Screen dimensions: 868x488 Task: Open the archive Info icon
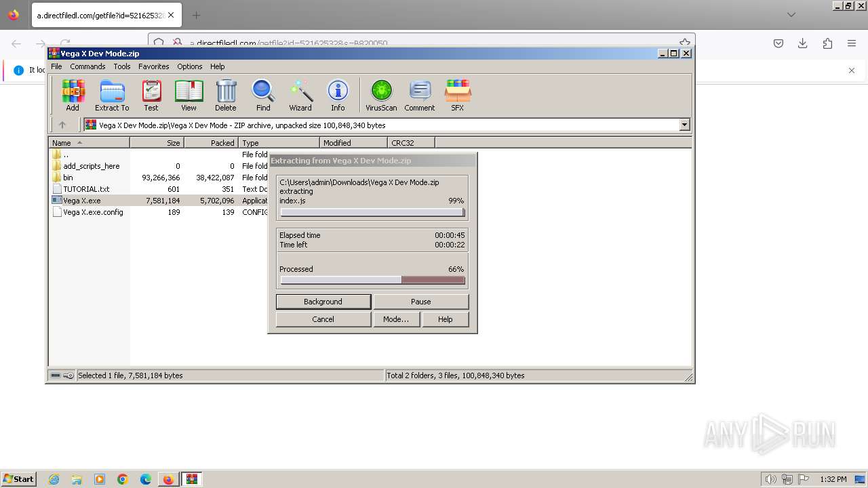click(338, 95)
